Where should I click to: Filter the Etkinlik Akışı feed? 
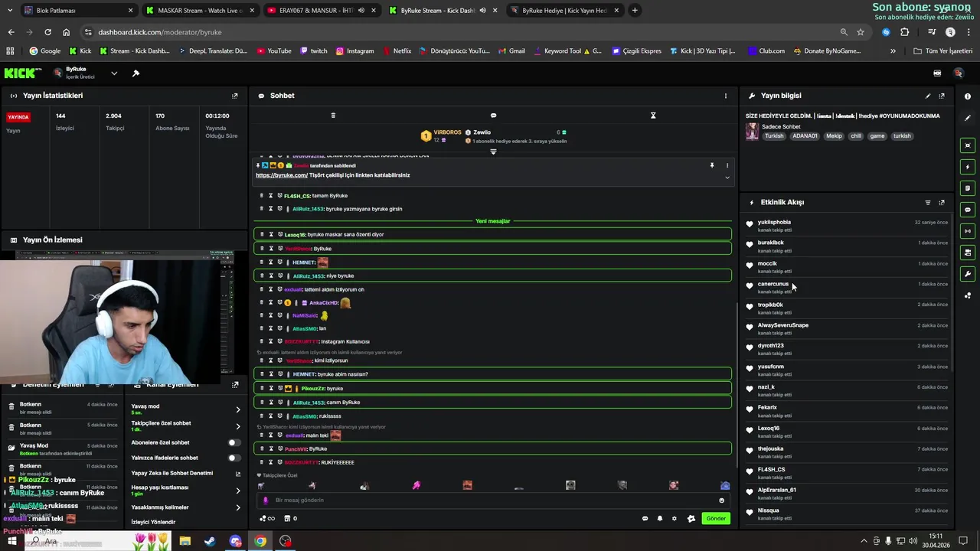tap(928, 203)
